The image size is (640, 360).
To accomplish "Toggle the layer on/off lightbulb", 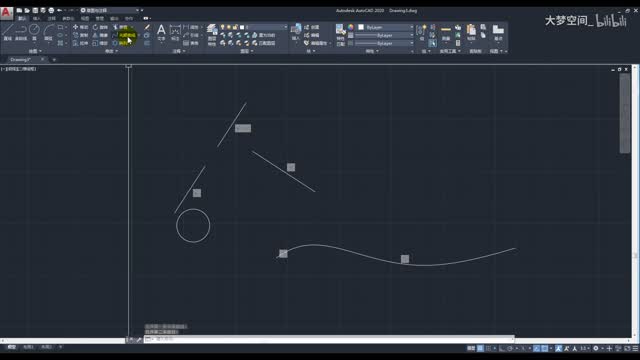I will (222, 27).
